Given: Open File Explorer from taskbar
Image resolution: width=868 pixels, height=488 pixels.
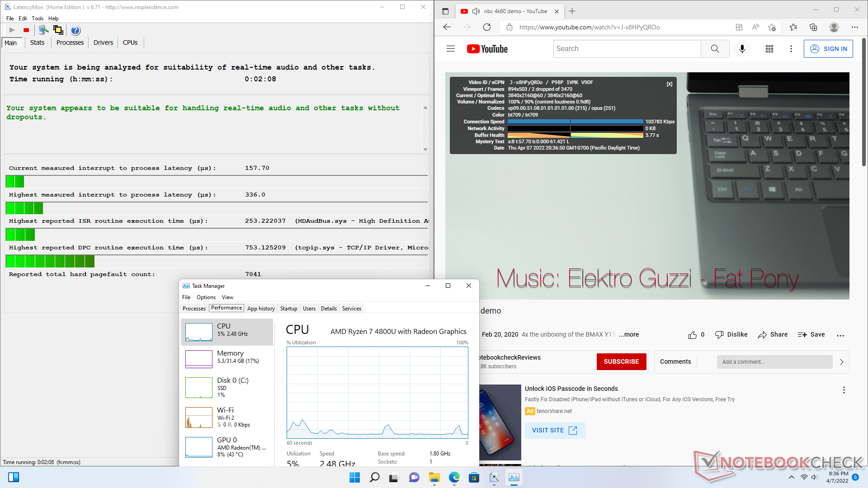Looking at the screenshot, I should tap(434, 477).
